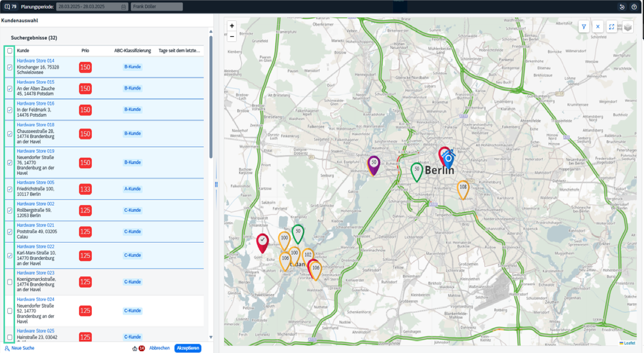
Task: Click the panel splitter handle between list and map
Action: [216, 184]
